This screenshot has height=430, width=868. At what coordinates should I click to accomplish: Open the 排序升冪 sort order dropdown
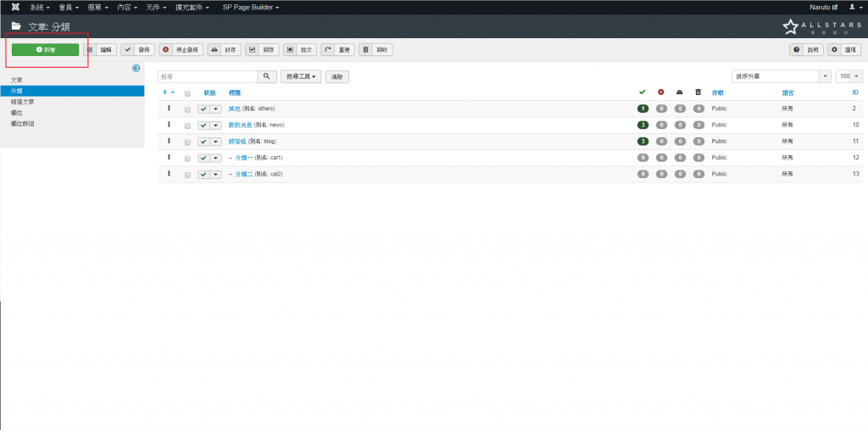(x=781, y=76)
